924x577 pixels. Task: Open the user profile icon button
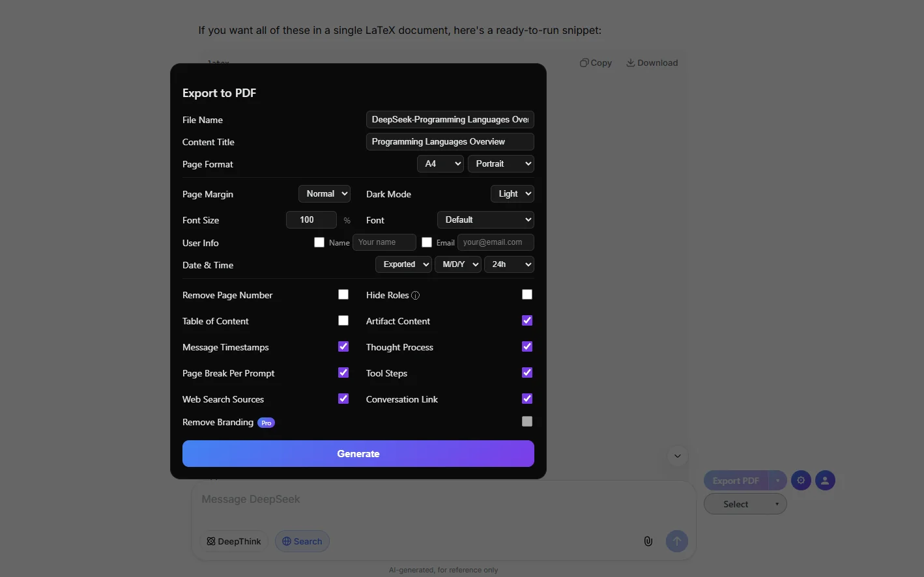[825, 481]
